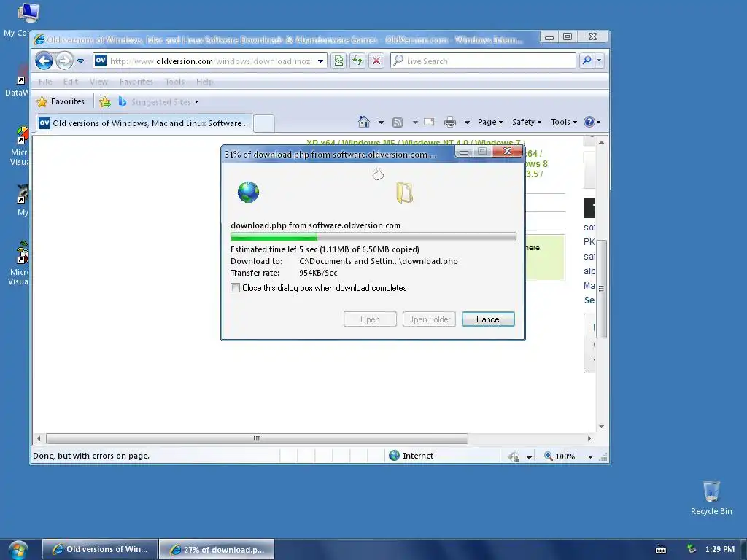Image resolution: width=747 pixels, height=560 pixels.
Task: Click the vertical scrollbar down arrow
Action: coord(602,426)
